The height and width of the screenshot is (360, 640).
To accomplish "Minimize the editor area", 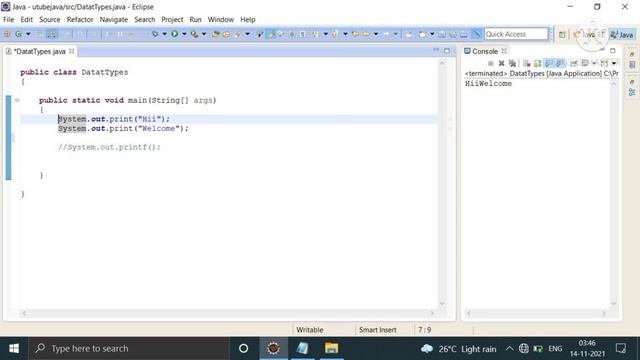I will pos(436,50).
